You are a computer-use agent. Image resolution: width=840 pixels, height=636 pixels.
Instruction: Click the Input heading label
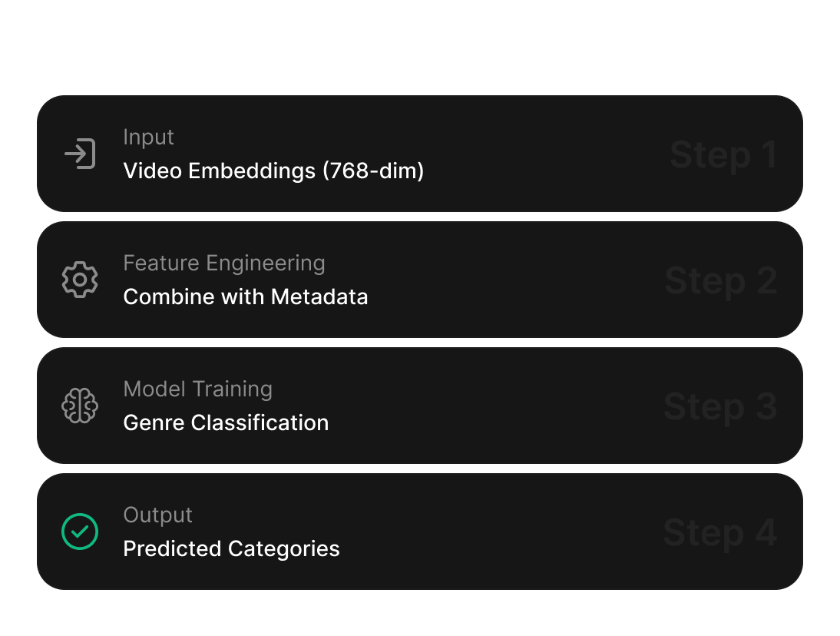point(148,137)
